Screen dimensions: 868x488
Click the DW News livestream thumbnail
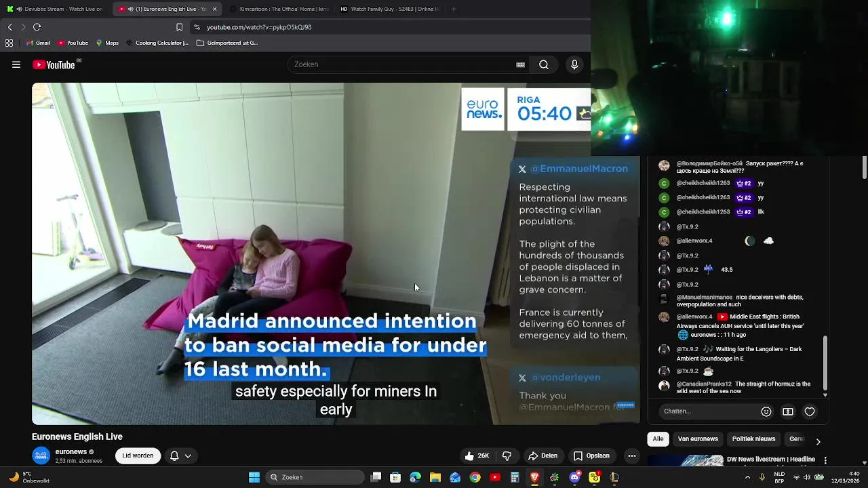point(686,460)
